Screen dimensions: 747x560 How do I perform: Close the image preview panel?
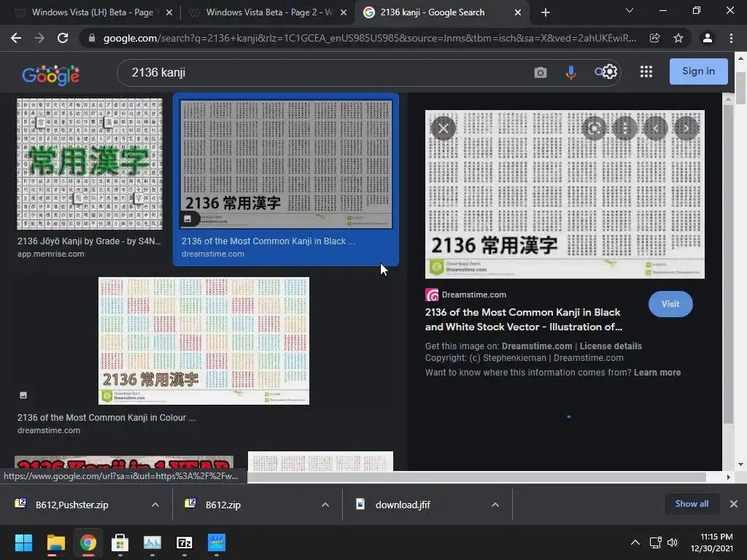pyautogui.click(x=443, y=128)
